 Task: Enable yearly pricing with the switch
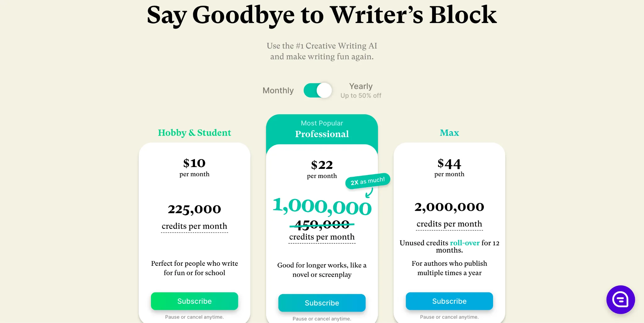(317, 90)
